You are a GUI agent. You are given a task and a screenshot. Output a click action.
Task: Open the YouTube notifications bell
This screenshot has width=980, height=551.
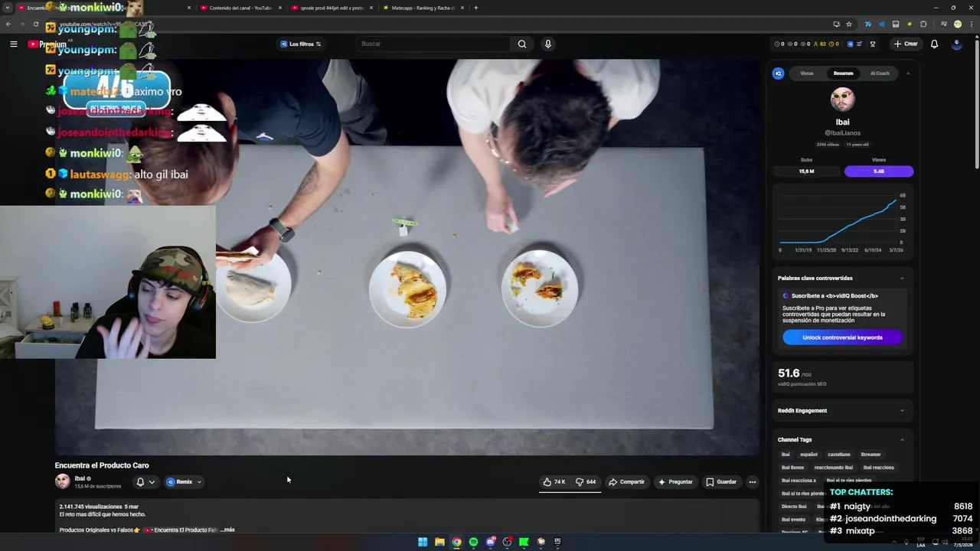point(934,44)
